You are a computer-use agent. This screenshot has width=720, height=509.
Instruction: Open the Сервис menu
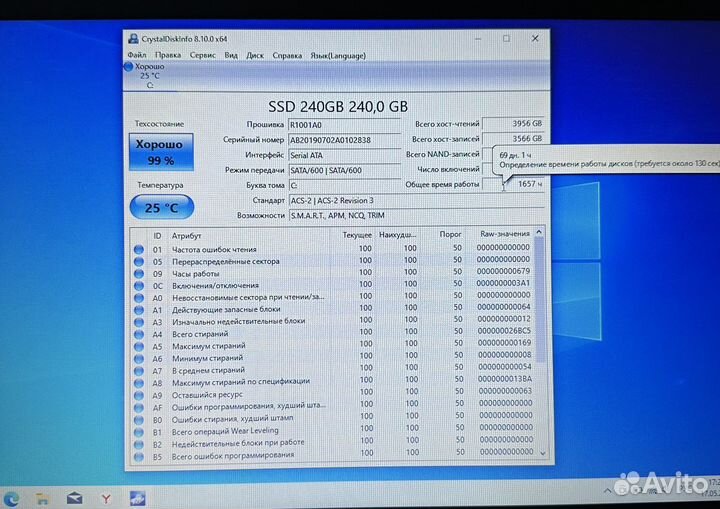point(202,55)
